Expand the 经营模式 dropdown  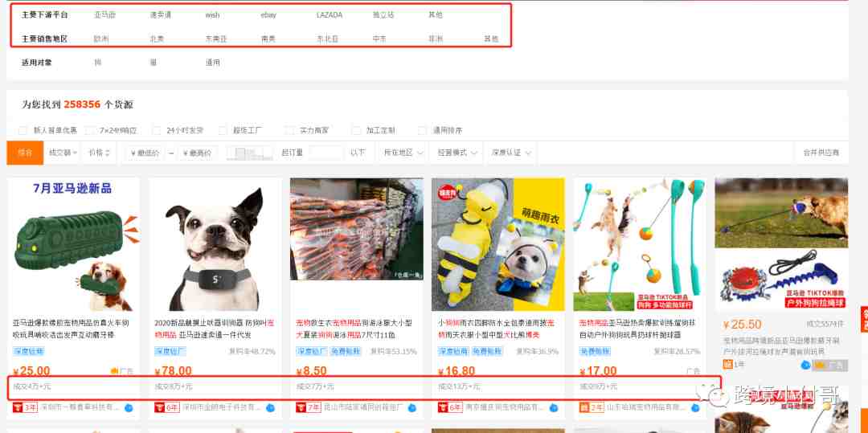pos(457,153)
